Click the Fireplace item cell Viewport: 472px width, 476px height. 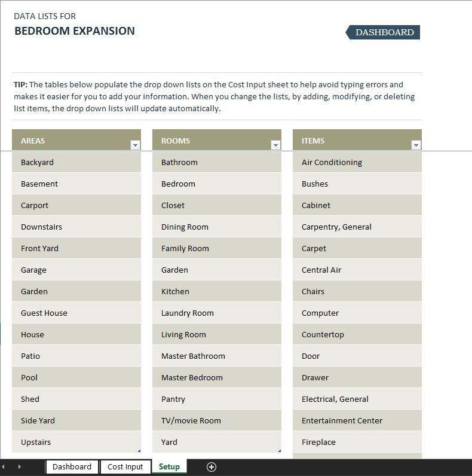coord(357,442)
